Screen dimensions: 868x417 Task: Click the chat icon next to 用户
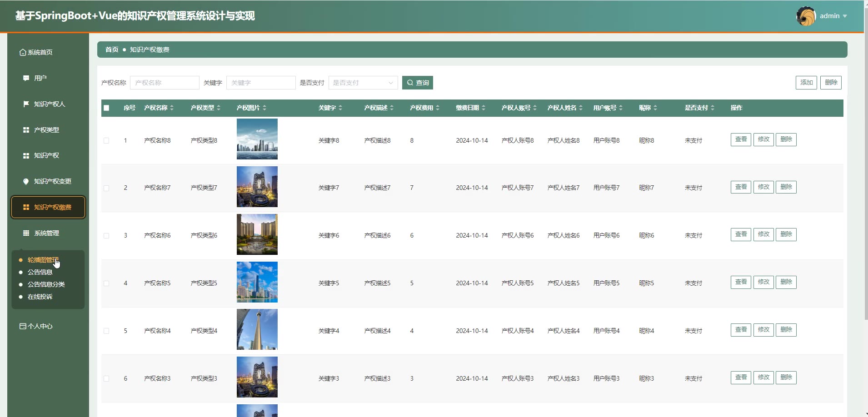pyautogui.click(x=26, y=78)
